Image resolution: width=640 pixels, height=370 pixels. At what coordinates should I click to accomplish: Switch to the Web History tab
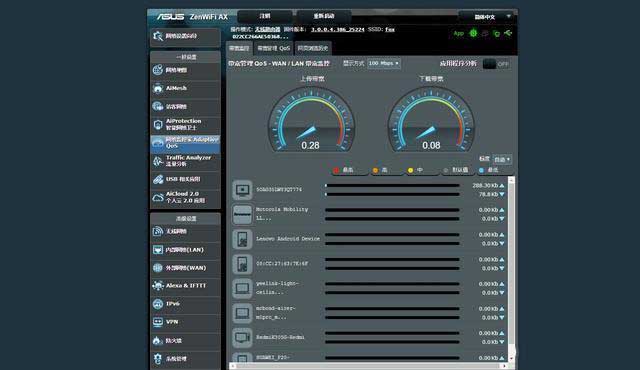click(x=313, y=48)
